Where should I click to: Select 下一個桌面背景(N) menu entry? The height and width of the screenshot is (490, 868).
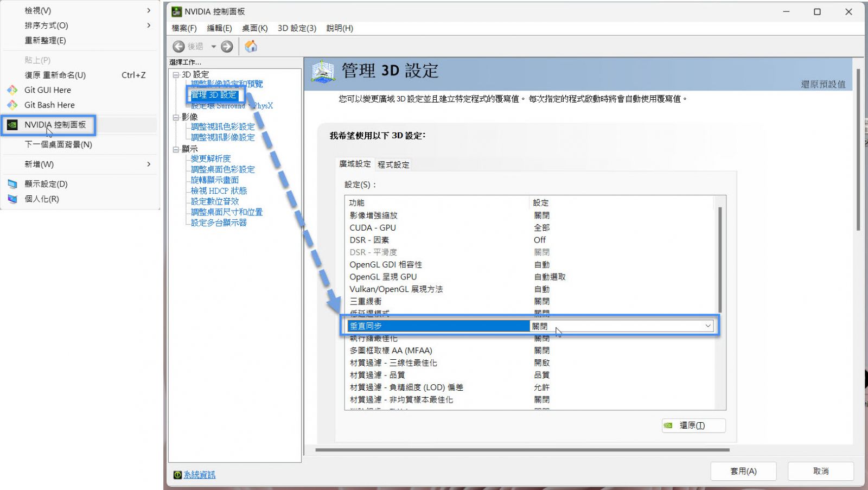tap(80, 144)
